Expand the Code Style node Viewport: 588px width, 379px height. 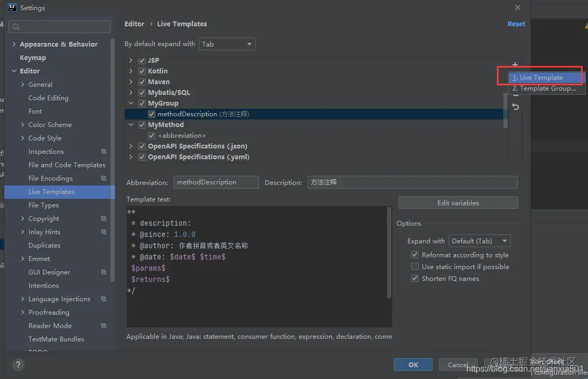[23, 138]
